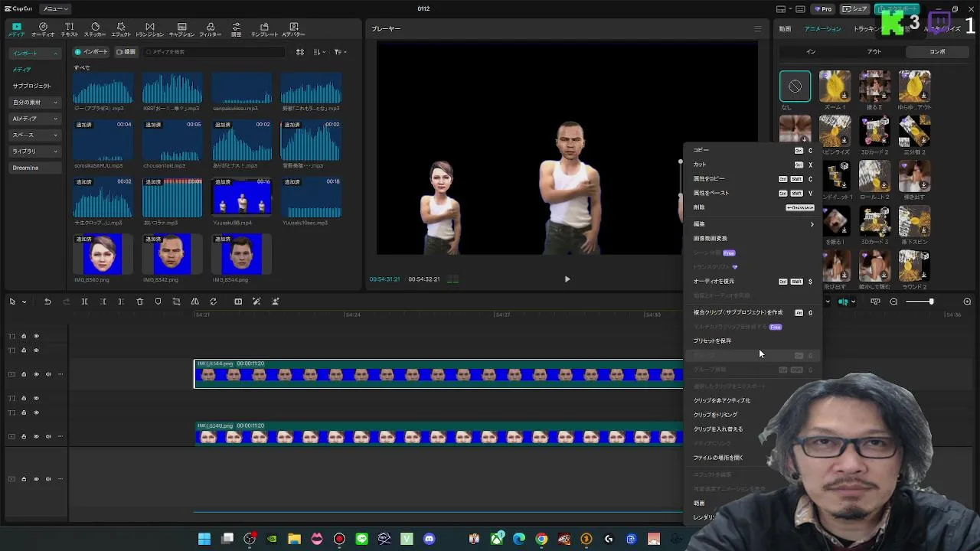The image size is (980, 551).
Task: Select the IMG_8342.png media thumbnail
Action: tap(172, 254)
